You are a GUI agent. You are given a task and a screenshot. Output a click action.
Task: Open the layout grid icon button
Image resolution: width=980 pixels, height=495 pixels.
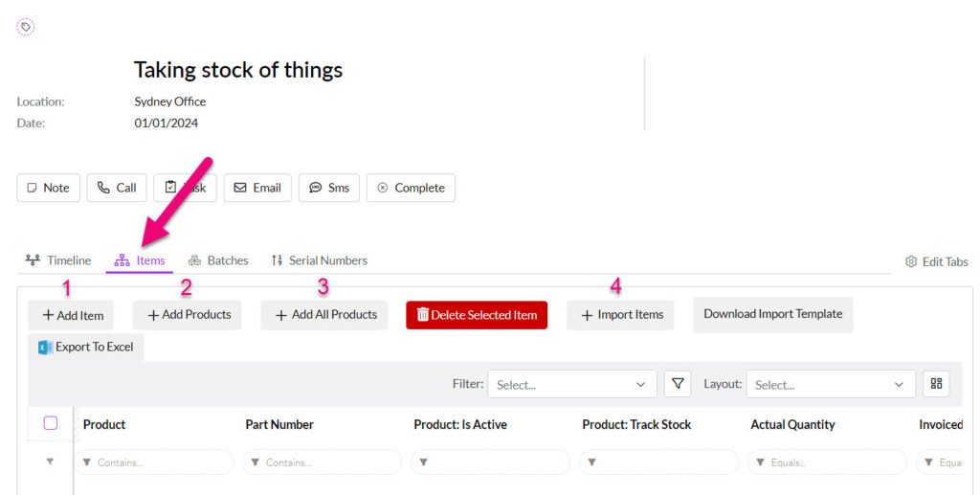[936, 384]
